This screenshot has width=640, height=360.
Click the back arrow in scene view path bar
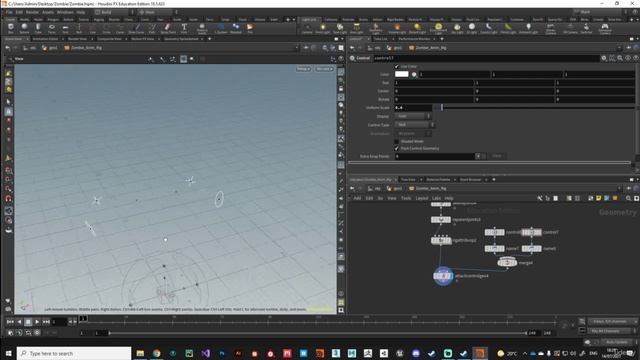pyautogui.click(x=8, y=48)
